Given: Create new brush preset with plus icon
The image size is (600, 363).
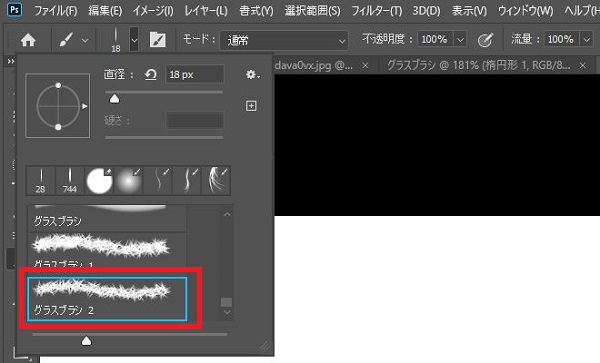Looking at the screenshot, I should [251, 106].
